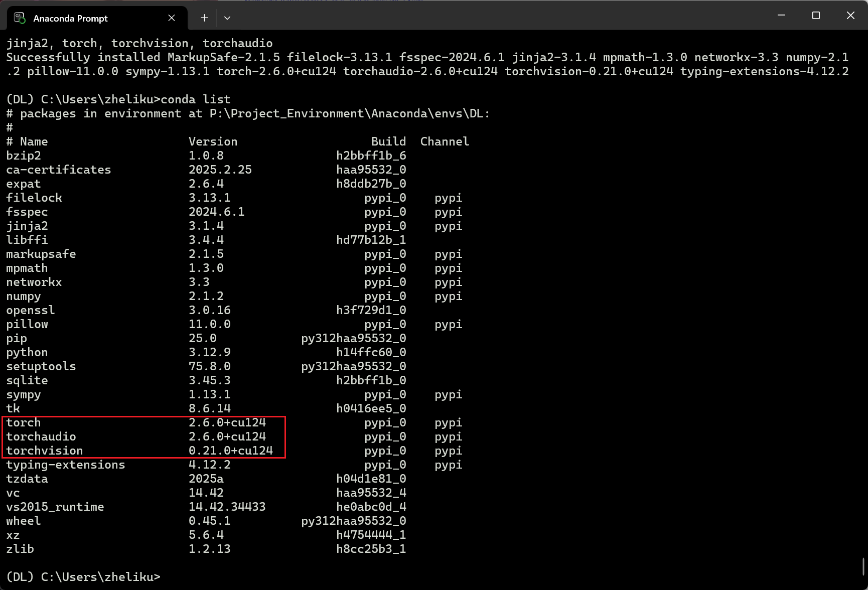
Task: Click the environment path 'P:\Project_Environment\Anaconda\envs\DL:'
Action: 350,114
